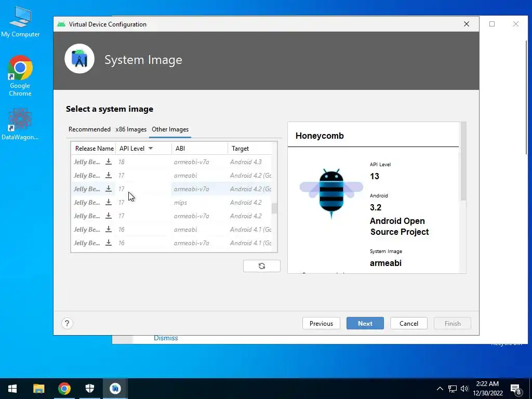Close the Virtual Device Configuration dialog
Image resolution: width=532 pixels, height=399 pixels.
point(467,24)
